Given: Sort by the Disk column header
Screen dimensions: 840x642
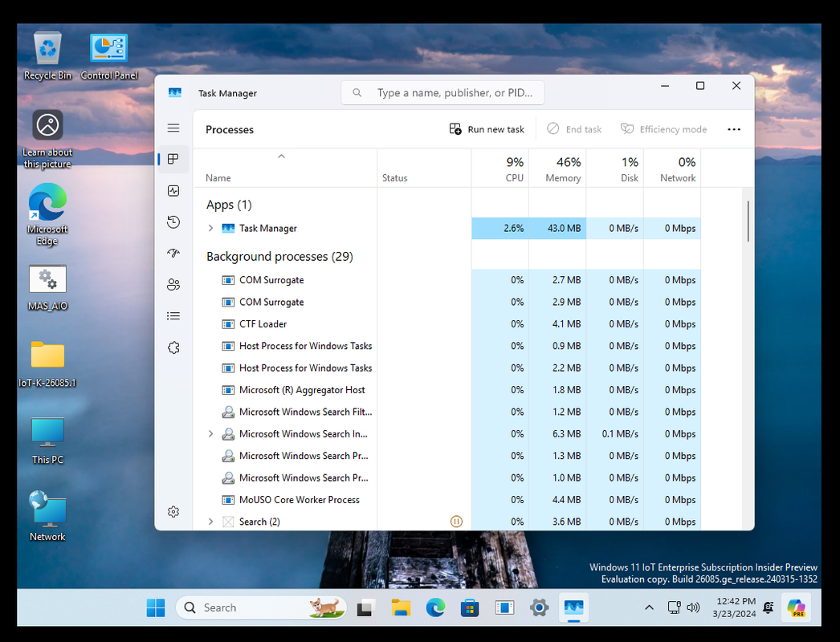Looking at the screenshot, I should (615, 169).
